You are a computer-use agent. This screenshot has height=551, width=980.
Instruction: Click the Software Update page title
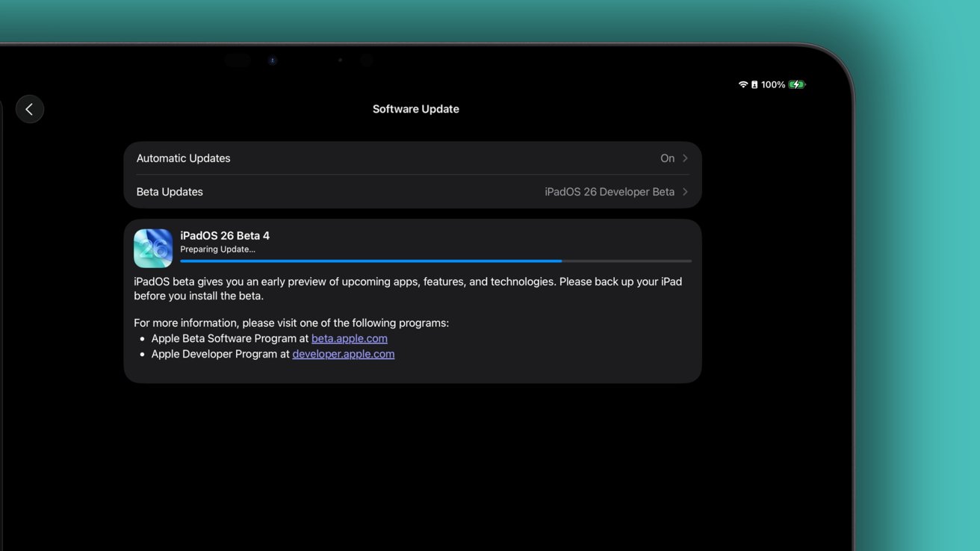pos(415,109)
